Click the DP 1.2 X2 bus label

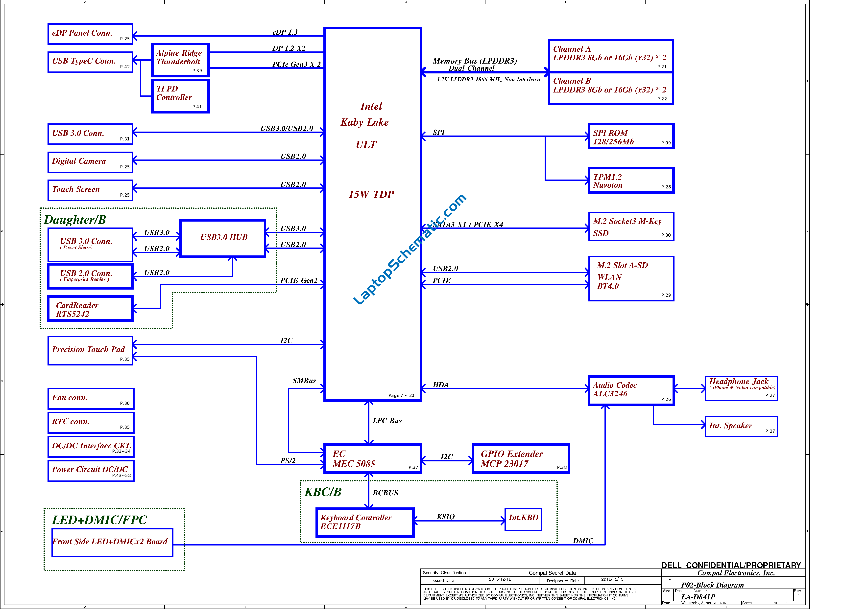pyautogui.click(x=289, y=48)
